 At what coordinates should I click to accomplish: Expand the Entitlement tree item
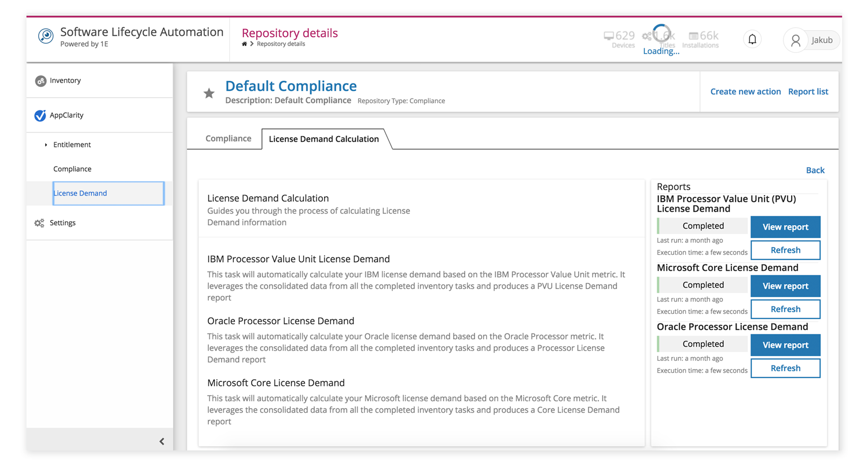point(46,145)
